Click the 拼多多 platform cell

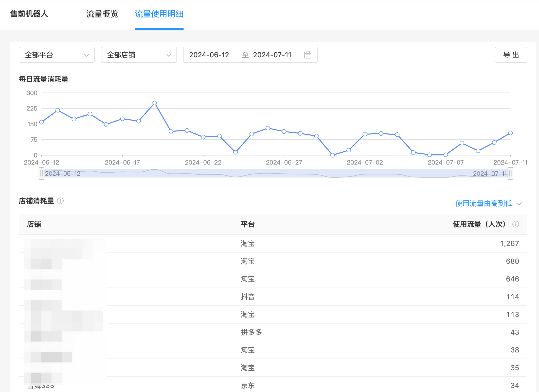(x=251, y=332)
